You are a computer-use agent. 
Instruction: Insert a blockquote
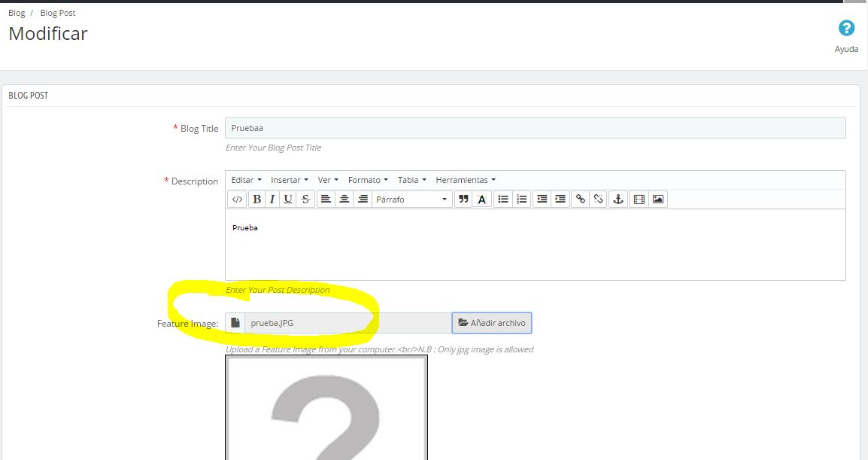pyautogui.click(x=463, y=200)
